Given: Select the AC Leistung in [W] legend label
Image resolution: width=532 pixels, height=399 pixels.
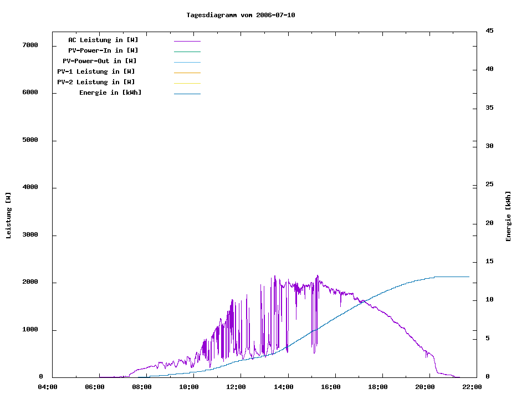Looking at the screenshot, I should coord(103,40).
